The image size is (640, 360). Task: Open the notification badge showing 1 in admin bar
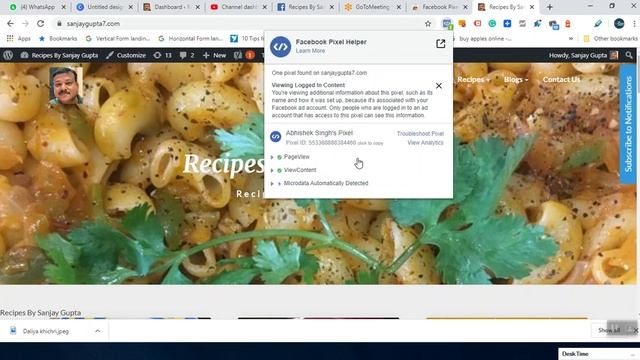(250, 55)
